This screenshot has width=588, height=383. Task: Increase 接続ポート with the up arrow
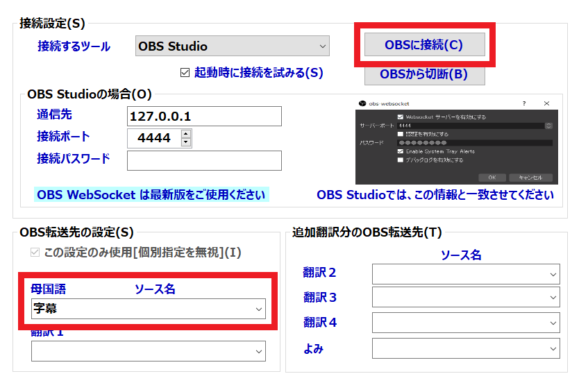click(x=186, y=133)
